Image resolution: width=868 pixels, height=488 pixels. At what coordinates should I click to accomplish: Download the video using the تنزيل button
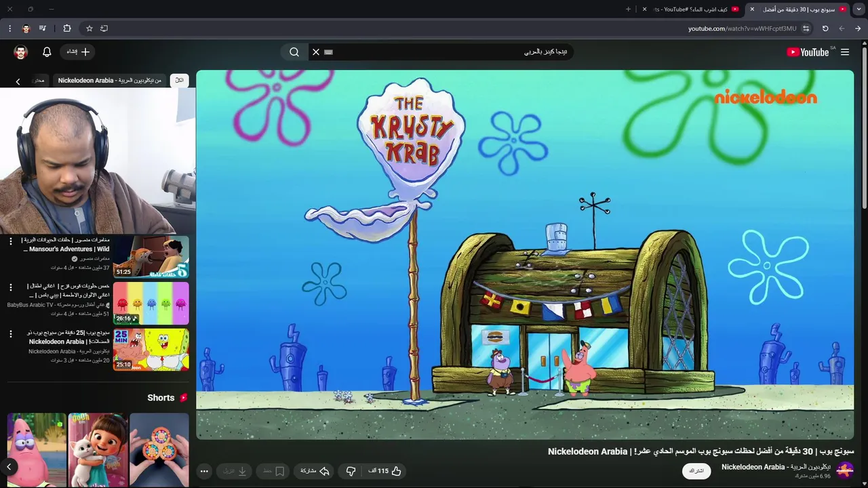click(x=236, y=471)
